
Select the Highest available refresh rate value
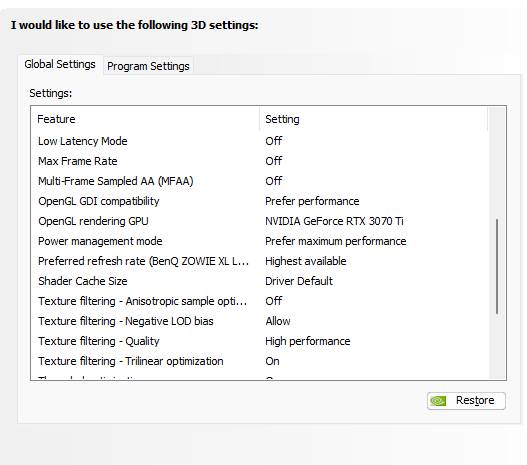pos(306,261)
